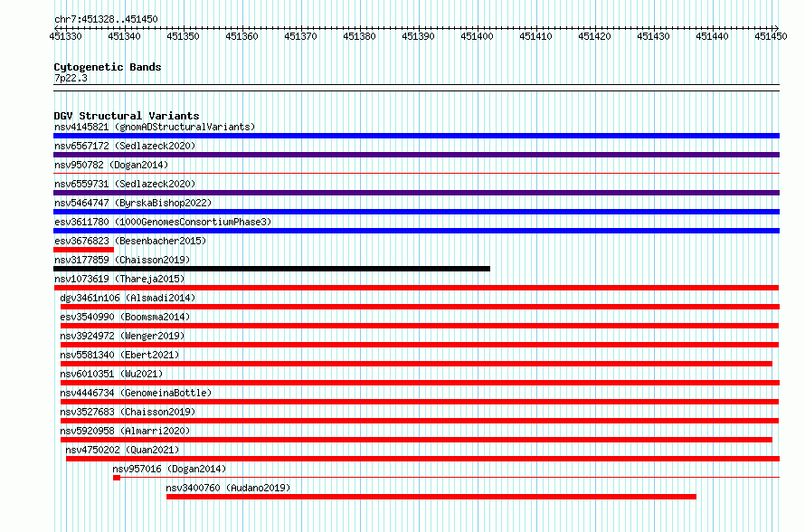This screenshot has height=532, width=805.
Task: Open nsv4750202 (Quan2021) label
Action: point(122,450)
